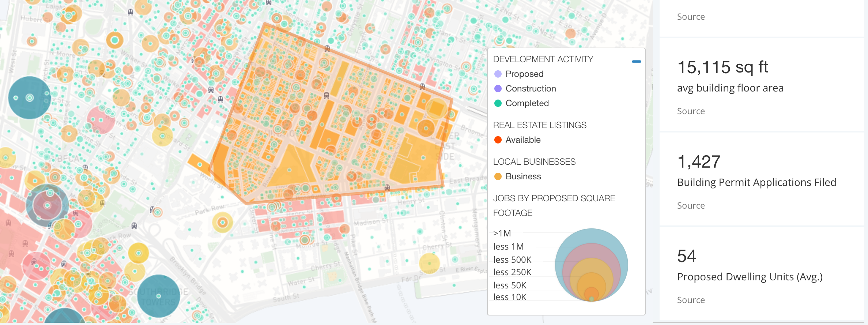Click the yellow circle beside the lower Cherry St label
This screenshot has width=868, height=325.
[x=429, y=263]
